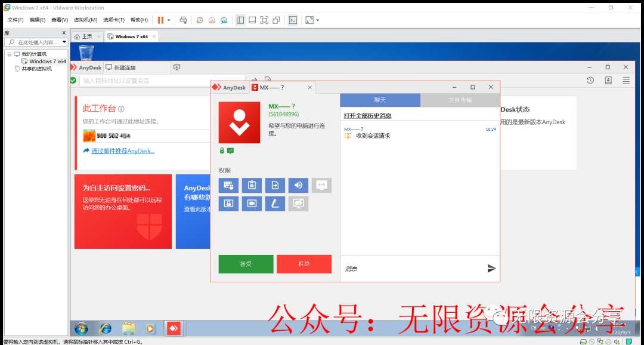
Task: Close the MX session tab
Action: (x=309, y=87)
